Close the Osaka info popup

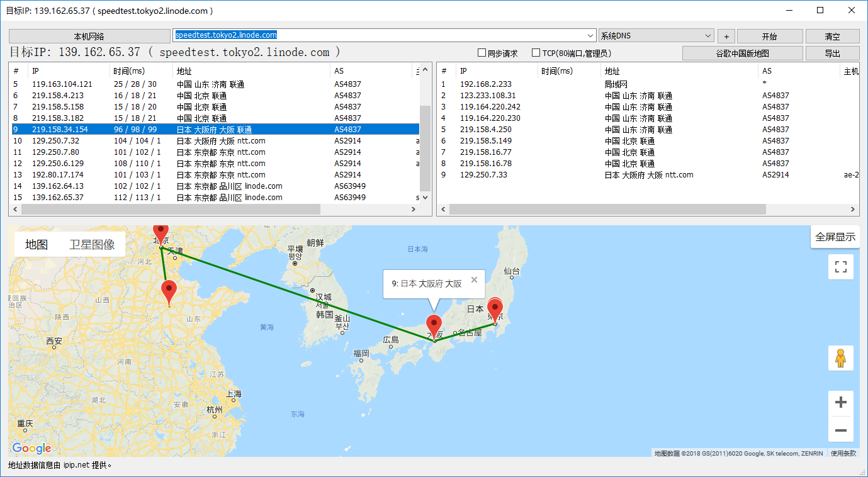474,280
